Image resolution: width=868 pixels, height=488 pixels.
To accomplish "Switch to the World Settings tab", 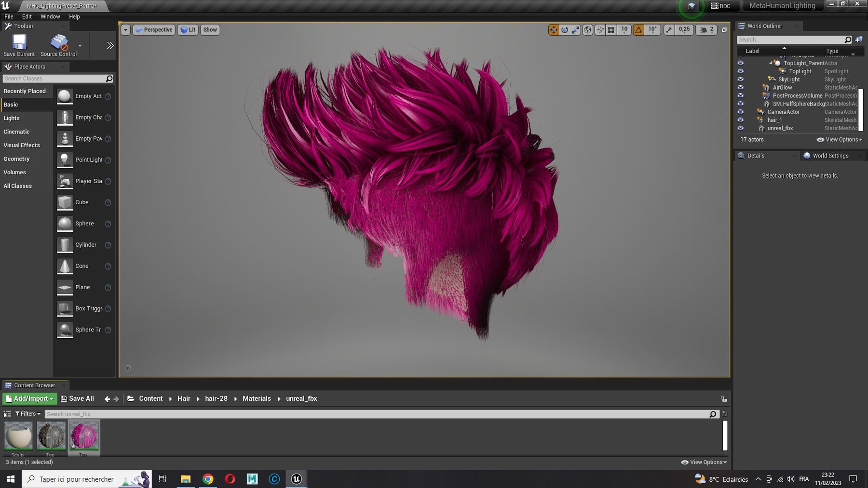I will (x=830, y=156).
